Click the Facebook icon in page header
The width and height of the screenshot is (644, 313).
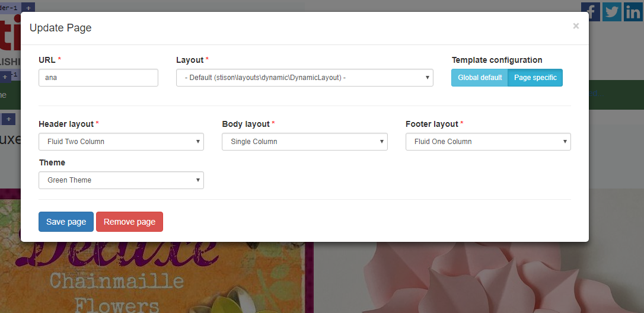(x=590, y=10)
